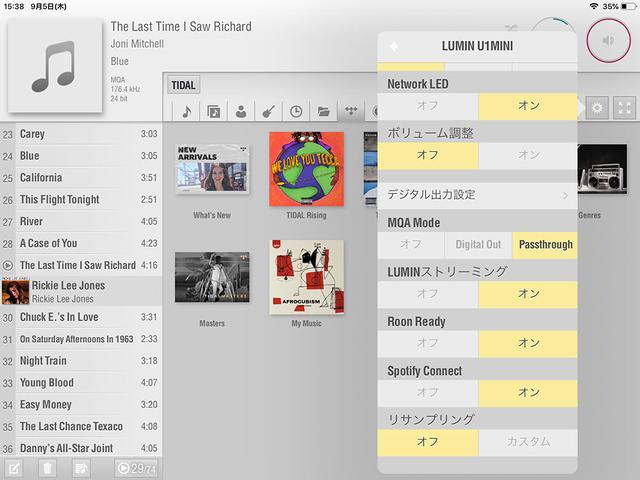Open the settings gear icon

tap(597, 108)
